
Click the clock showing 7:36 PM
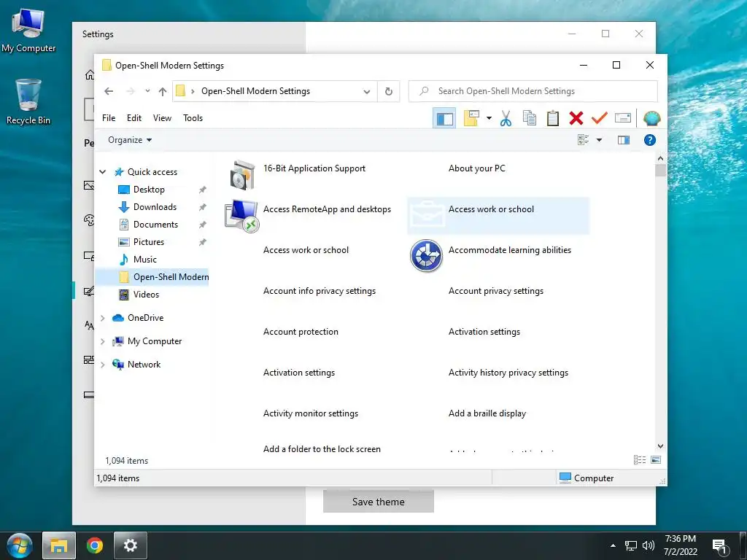680,539
